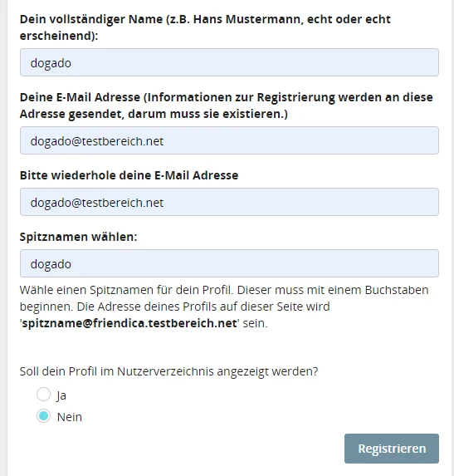This screenshot has width=454, height=476.
Task: Click the bold spitzname@friendica.testbereich.net text
Action: tap(129, 323)
